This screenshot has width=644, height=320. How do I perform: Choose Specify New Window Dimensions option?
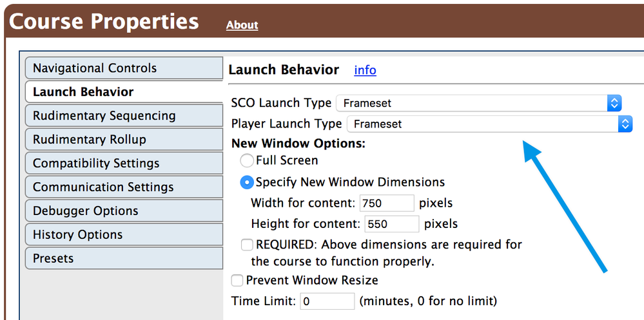[x=247, y=182]
